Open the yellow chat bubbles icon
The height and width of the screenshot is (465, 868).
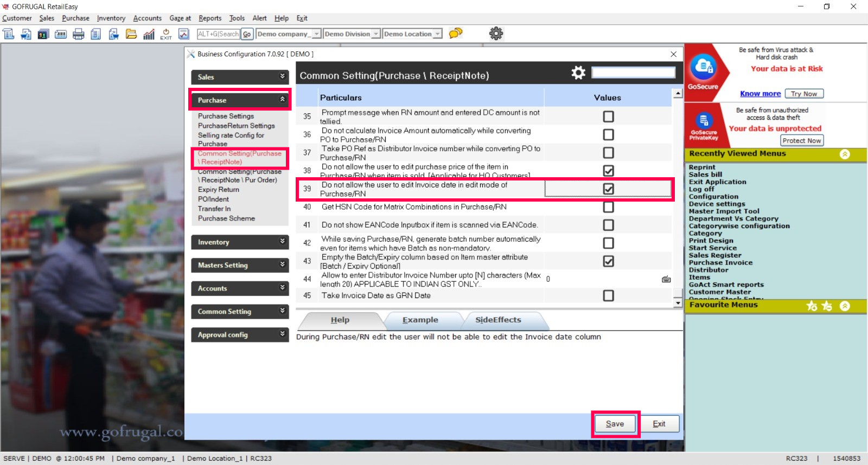[456, 33]
